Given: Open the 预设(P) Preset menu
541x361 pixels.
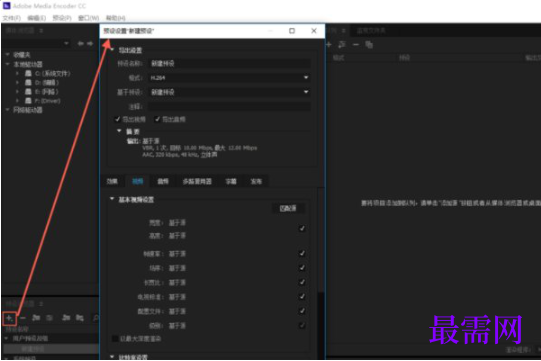Looking at the screenshot, I should pyautogui.click(x=62, y=18).
